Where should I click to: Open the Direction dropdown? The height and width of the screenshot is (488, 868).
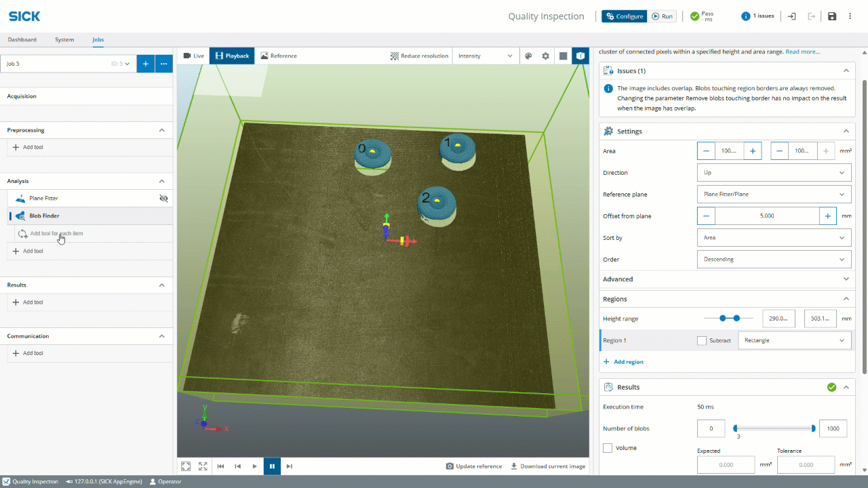774,173
